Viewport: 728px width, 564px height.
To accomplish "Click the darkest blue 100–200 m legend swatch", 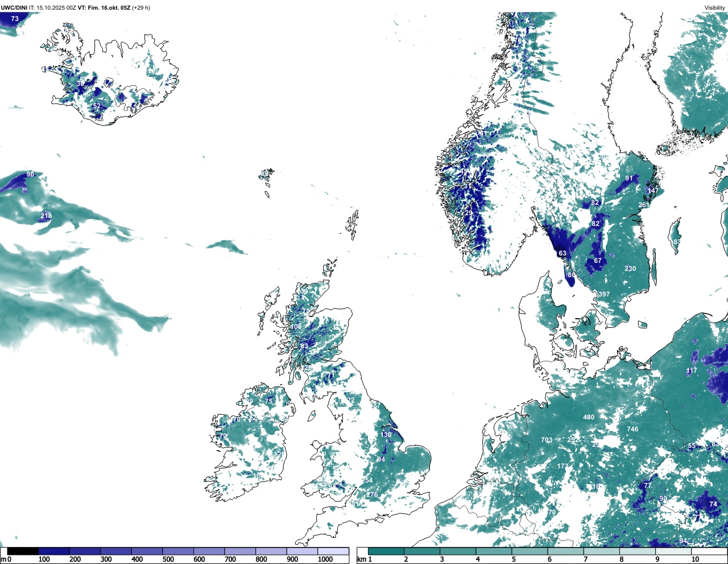I will [54, 551].
